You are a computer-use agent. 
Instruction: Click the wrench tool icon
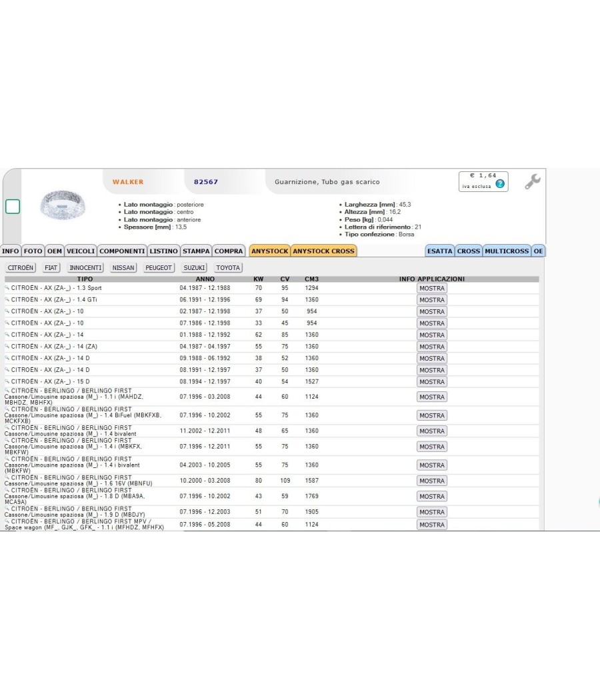532,181
